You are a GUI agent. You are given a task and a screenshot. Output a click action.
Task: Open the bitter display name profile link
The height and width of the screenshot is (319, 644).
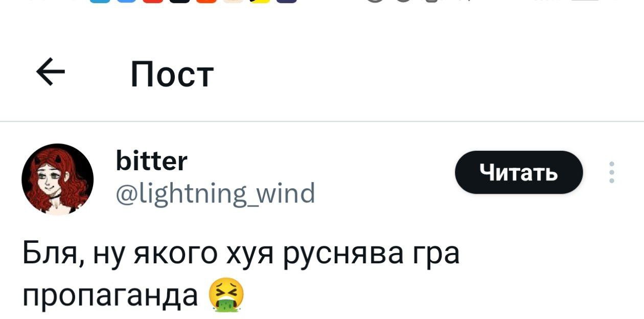point(152,162)
